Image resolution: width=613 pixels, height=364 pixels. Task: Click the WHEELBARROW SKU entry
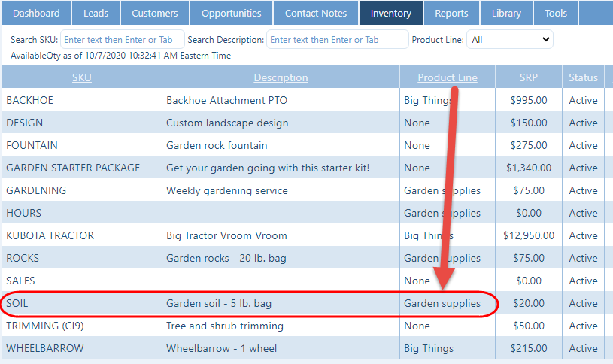click(44, 348)
